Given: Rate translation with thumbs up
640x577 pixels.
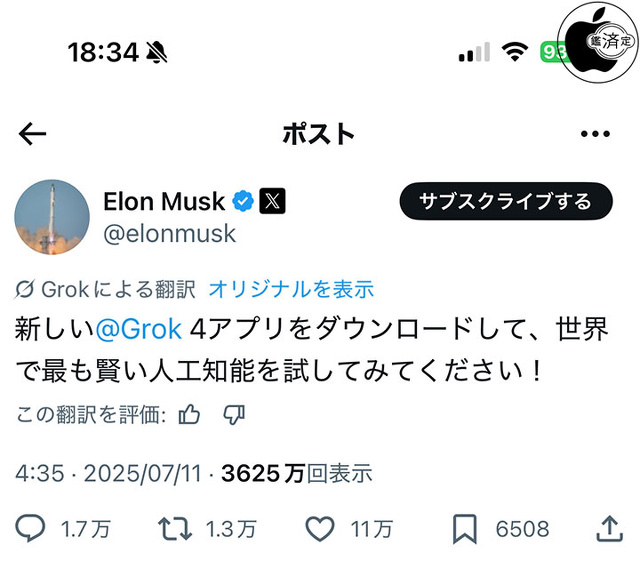Looking at the screenshot, I should click(189, 415).
